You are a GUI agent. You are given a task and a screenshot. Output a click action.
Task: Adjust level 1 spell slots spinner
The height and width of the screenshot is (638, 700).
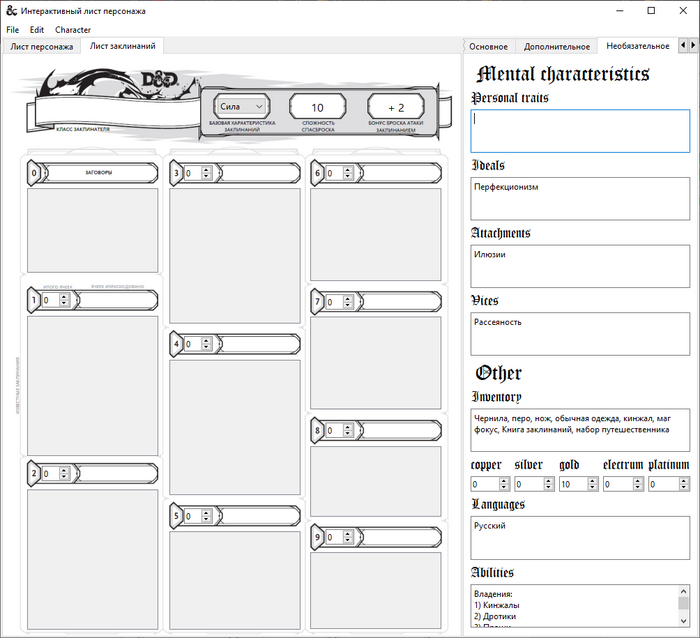(63, 300)
